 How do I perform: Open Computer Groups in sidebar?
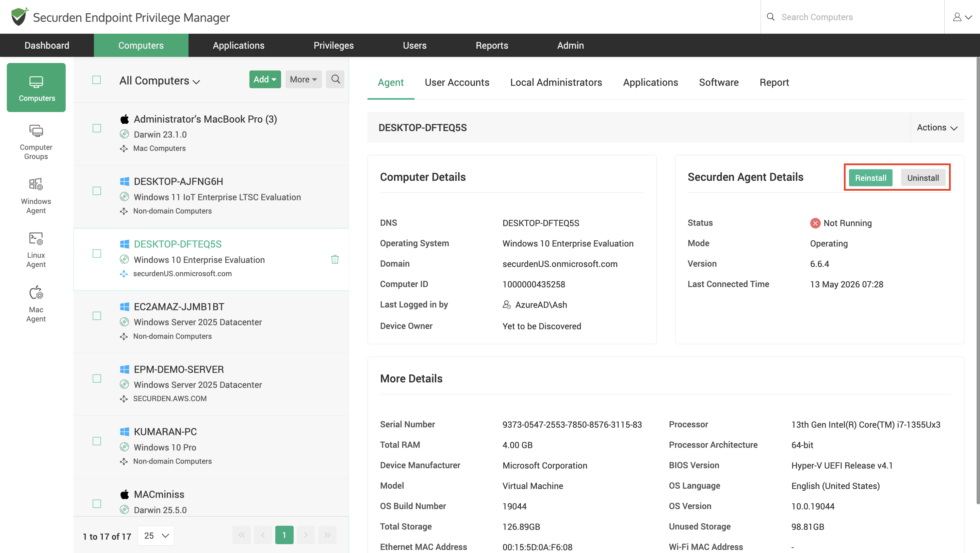coord(36,142)
